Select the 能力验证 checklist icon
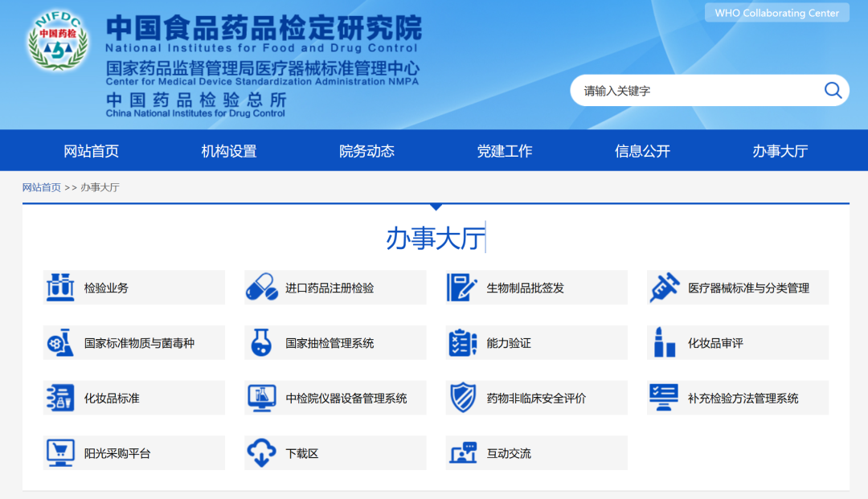 point(461,342)
